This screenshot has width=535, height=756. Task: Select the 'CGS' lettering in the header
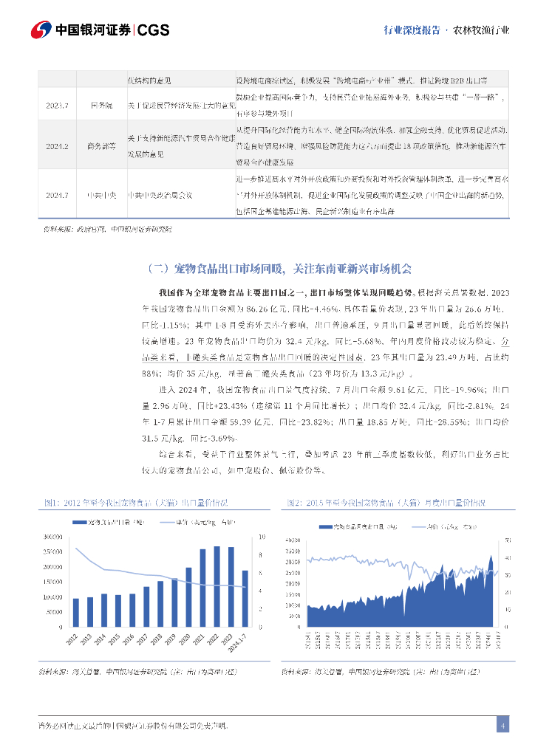(154, 30)
